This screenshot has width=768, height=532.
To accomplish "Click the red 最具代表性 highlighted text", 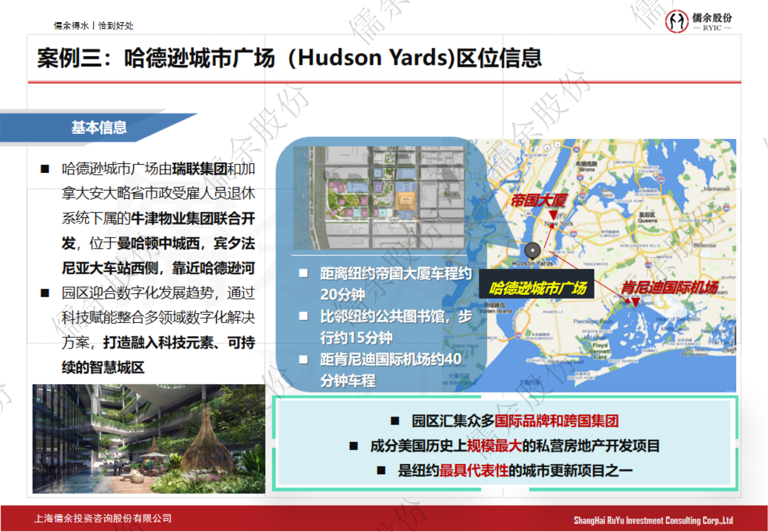I will point(474,471).
